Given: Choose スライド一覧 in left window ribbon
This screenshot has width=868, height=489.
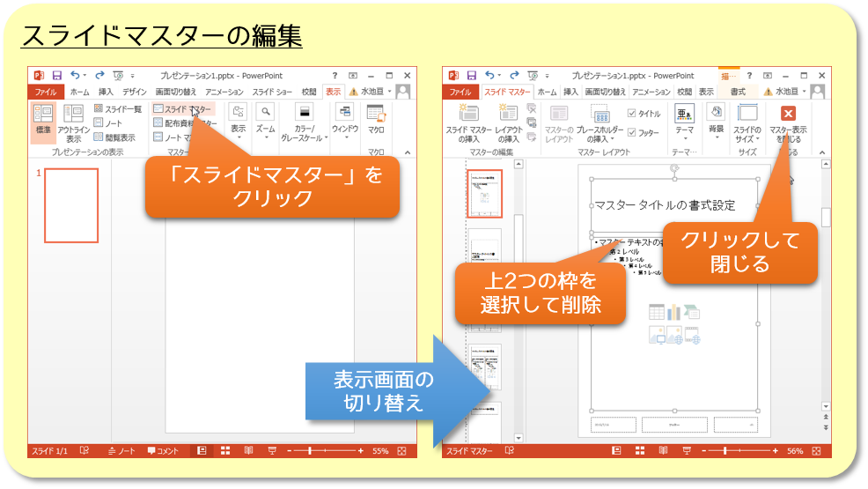Looking at the screenshot, I should [117, 108].
